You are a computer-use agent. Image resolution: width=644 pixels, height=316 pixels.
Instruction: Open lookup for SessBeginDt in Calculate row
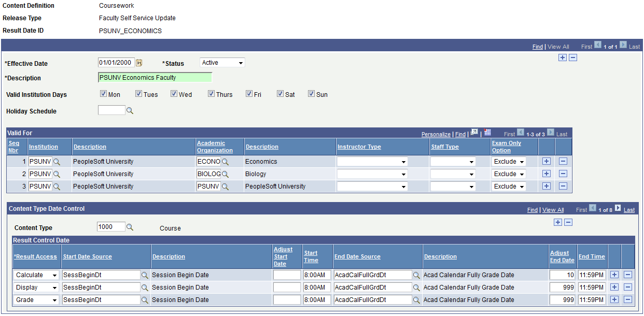(x=145, y=275)
